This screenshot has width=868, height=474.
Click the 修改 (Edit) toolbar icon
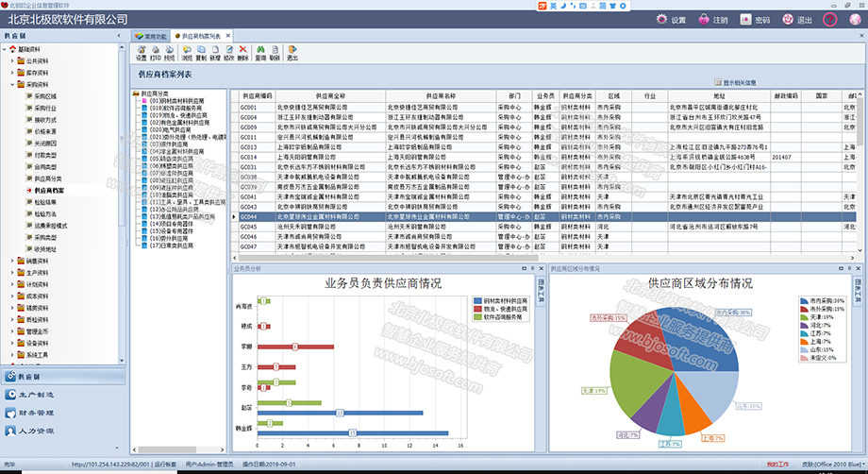228,51
